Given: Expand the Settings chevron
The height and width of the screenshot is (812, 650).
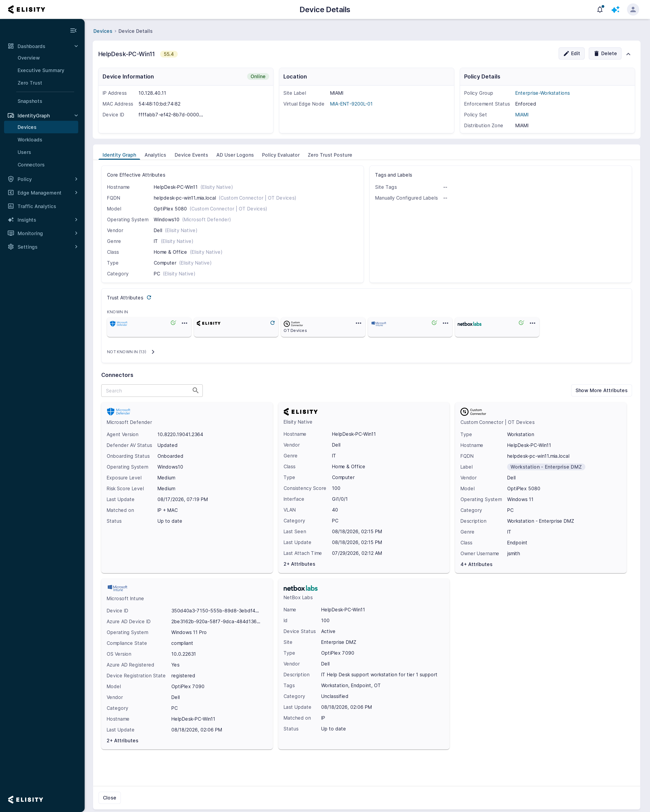Looking at the screenshot, I should tap(76, 247).
